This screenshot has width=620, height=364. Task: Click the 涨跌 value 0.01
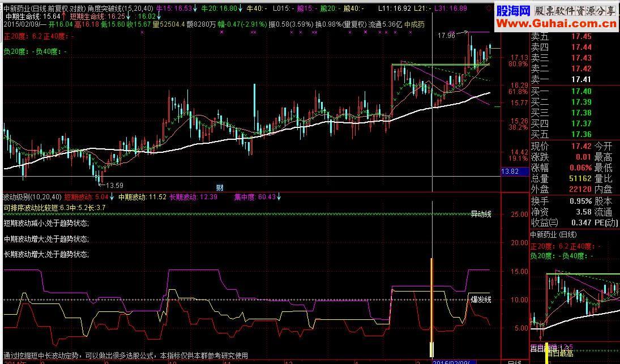pyautogui.click(x=585, y=157)
